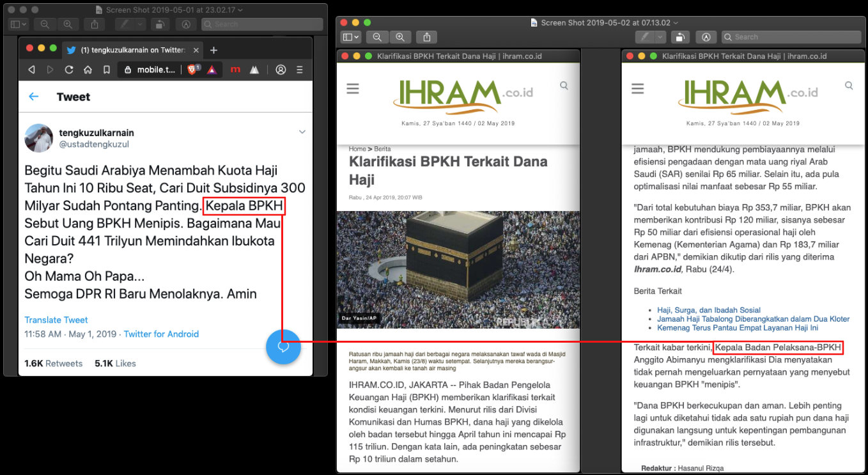The image size is (868, 475).
Task: Click highlight pen in left Preview window
Action: click(x=126, y=24)
